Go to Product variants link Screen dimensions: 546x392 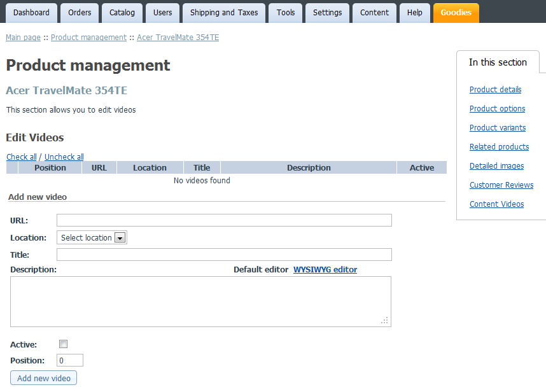[498, 128]
